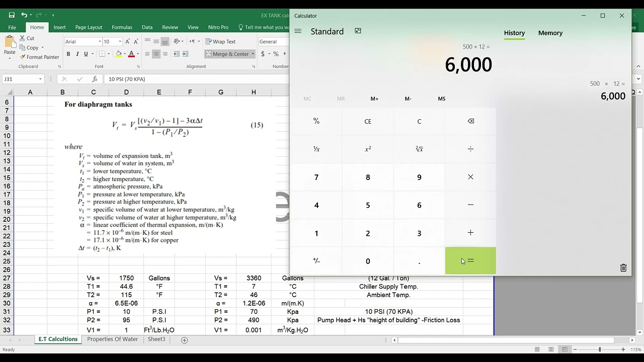Toggle Wrap Text for the cell
Viewport: 644px width, 362px height.
tap(220, 42)
